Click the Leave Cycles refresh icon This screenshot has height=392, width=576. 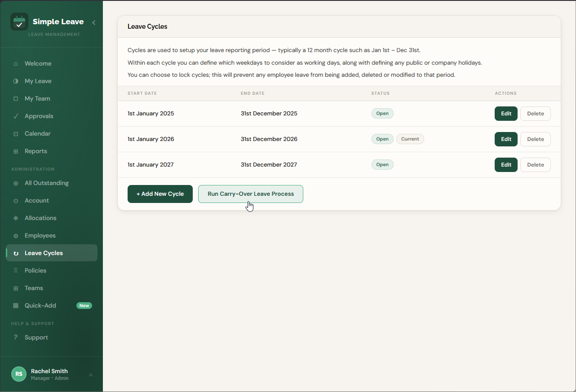[16, 253]
